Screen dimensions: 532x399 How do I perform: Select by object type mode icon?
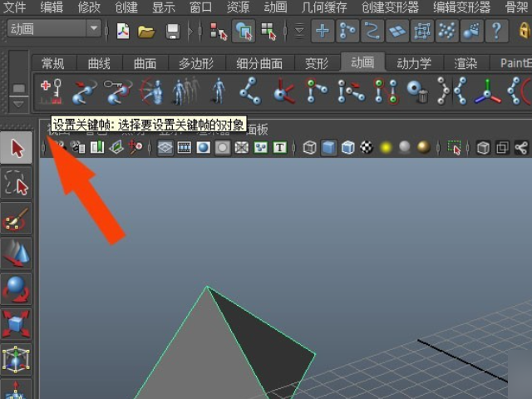(244, 31)
